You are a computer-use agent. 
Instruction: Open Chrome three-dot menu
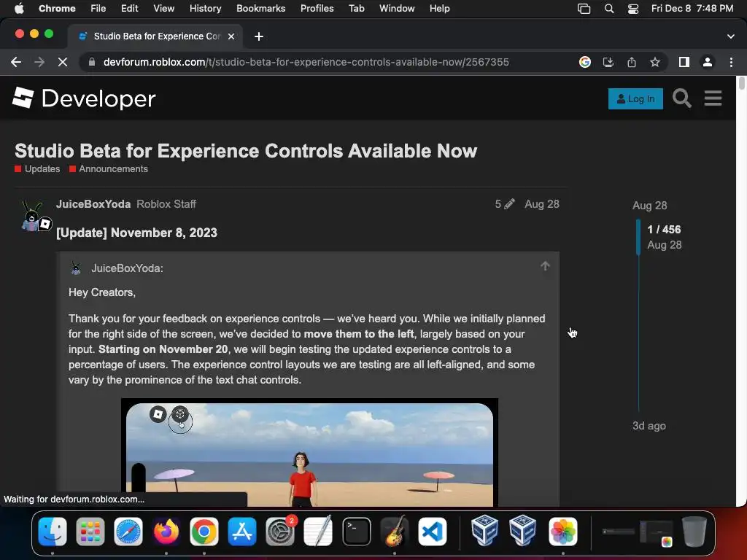[731, 62]
